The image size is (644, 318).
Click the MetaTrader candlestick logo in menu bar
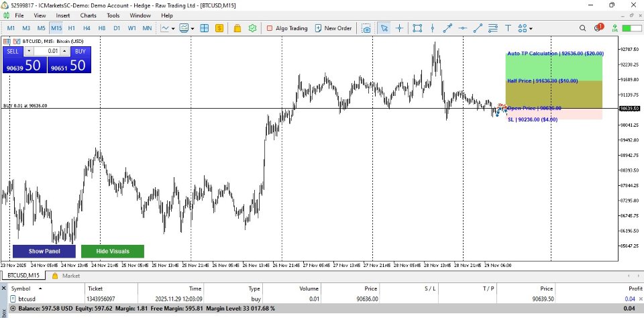[6, 15]
